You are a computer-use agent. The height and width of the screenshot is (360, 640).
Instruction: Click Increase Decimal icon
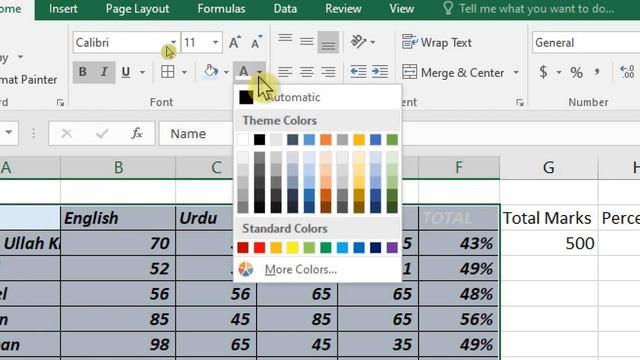[627, 72]
